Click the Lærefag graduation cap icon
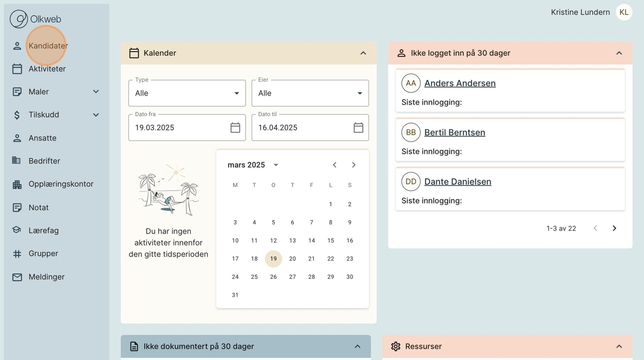Image resolution: width=644 pixels, height=360 pixels. click(x=17, y=229)
